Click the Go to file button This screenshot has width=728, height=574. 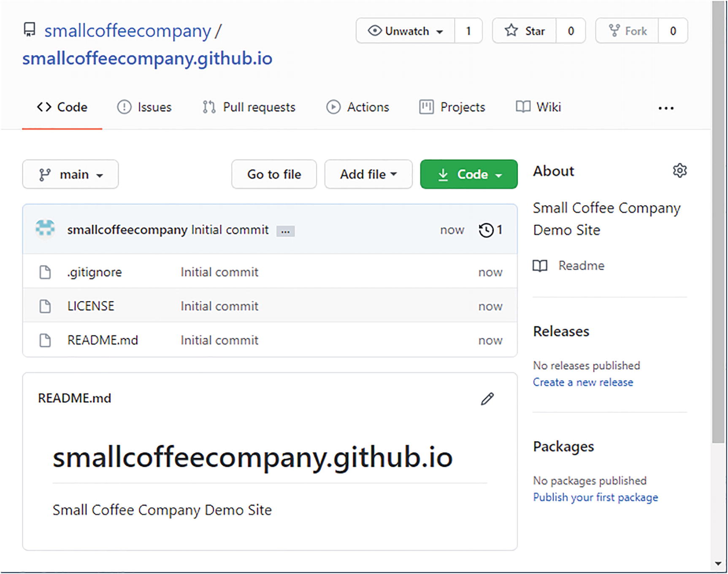(x=274, y=174)
